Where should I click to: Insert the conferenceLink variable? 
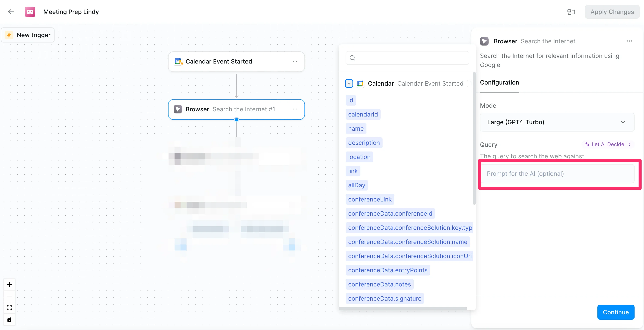tap(369, 199)
